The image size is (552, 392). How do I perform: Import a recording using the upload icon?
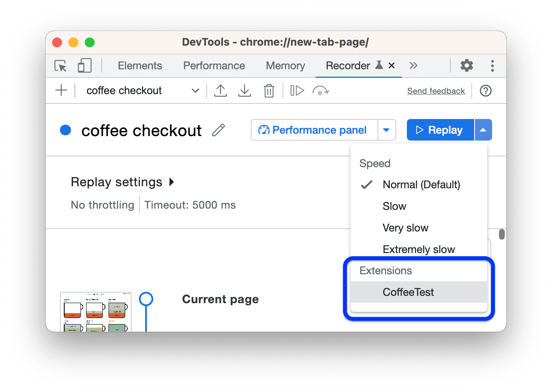221,90
